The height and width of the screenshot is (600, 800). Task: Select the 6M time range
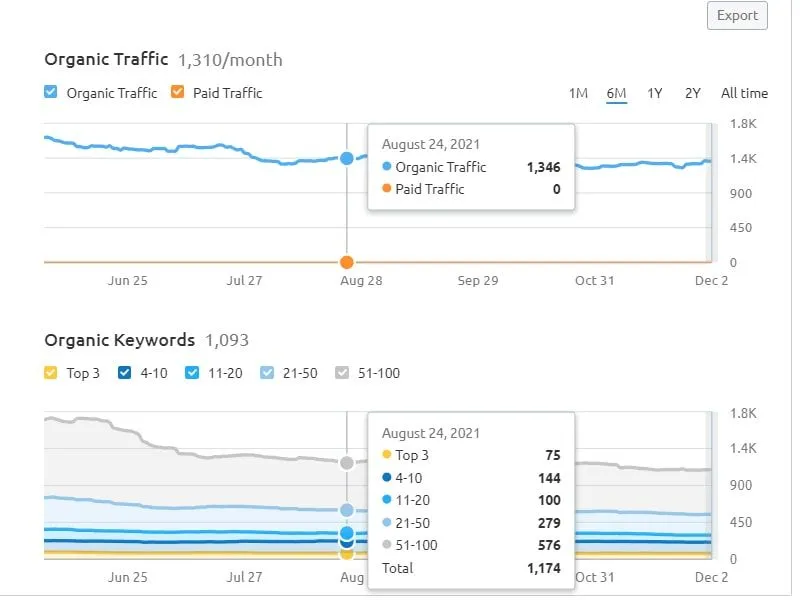[616, 93]
